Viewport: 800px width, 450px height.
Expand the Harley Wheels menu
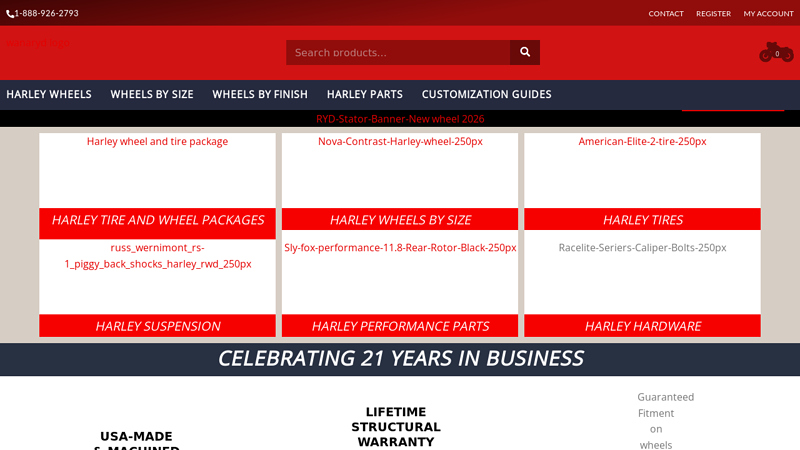49,94
